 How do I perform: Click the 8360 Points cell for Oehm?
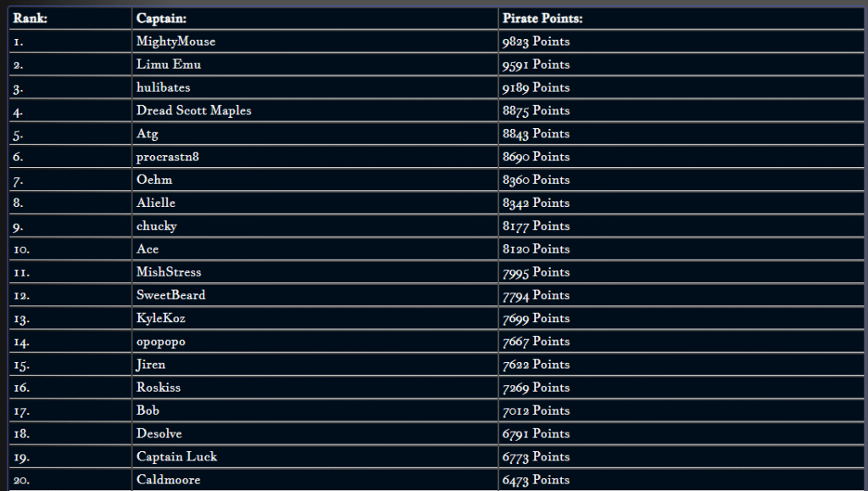pos(536,180)
